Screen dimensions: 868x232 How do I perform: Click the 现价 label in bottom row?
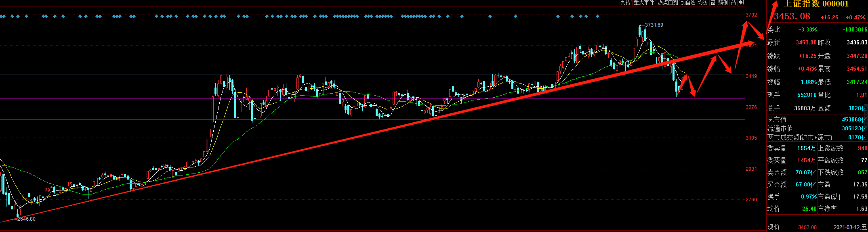773,227
